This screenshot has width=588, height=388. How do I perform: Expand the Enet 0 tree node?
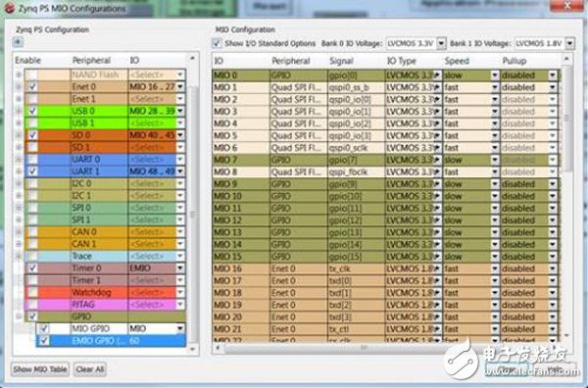click(19, 86)
